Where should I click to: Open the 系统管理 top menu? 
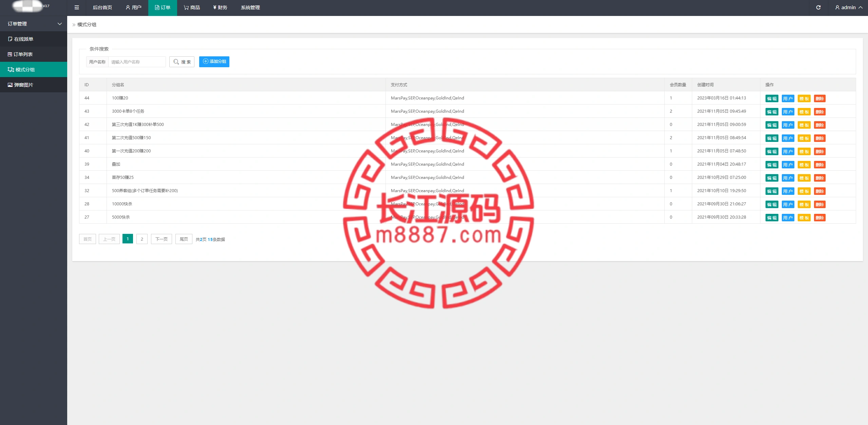(x=250, y=7)
